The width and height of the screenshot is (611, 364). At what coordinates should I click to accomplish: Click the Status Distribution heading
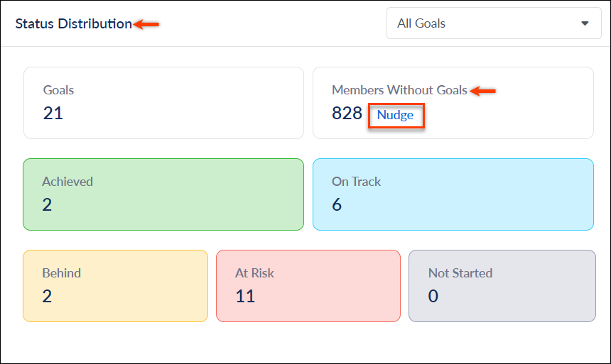(x=74, y=23)
